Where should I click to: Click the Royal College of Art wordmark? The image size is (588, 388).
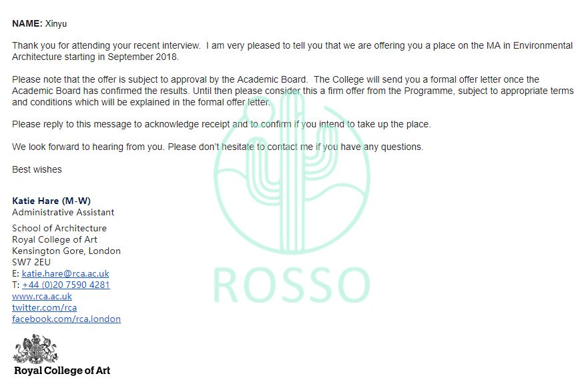point(62,371)
